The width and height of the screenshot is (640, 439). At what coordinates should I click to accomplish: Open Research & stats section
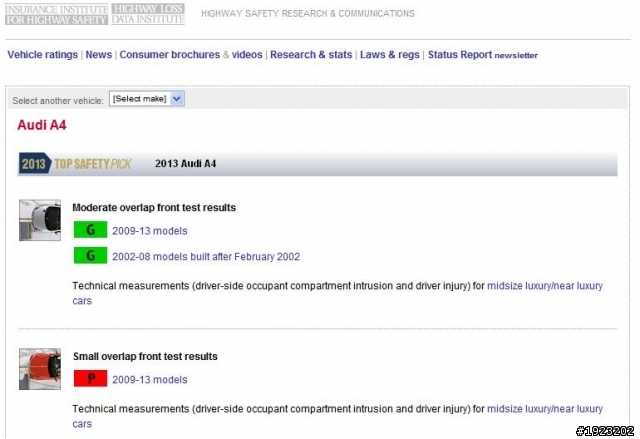point(311,55)
